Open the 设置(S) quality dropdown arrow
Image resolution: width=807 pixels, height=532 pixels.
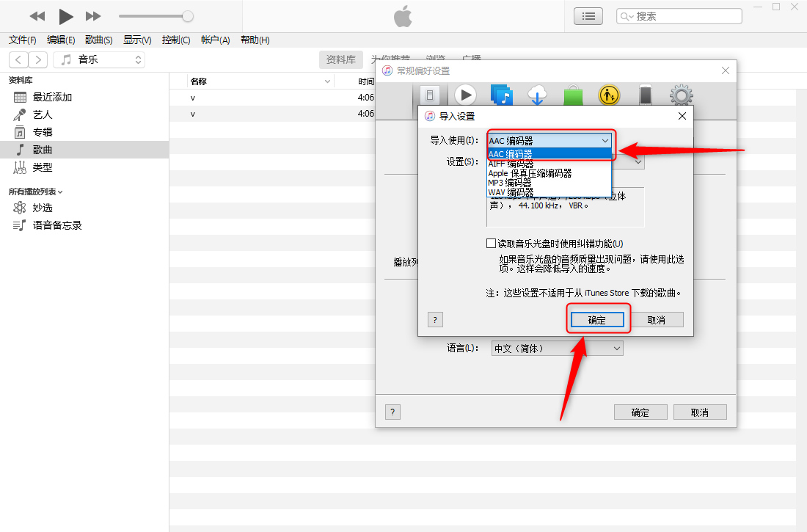(638, 161)
